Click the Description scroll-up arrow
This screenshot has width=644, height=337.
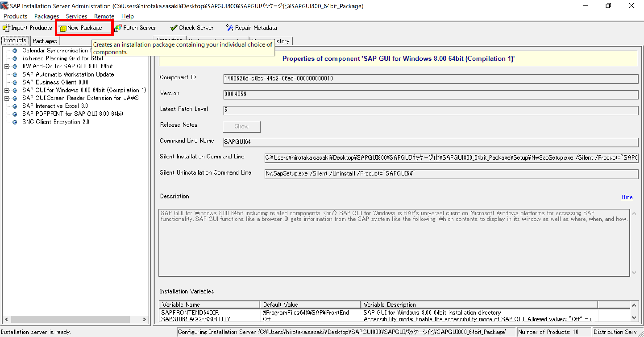634,213
